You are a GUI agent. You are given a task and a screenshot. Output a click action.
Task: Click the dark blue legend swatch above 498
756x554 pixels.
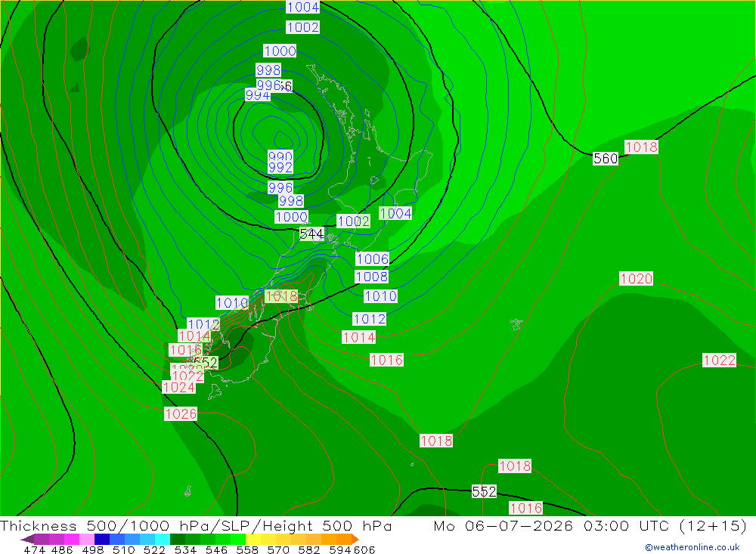pyautogui.click(x=102, y=539)
